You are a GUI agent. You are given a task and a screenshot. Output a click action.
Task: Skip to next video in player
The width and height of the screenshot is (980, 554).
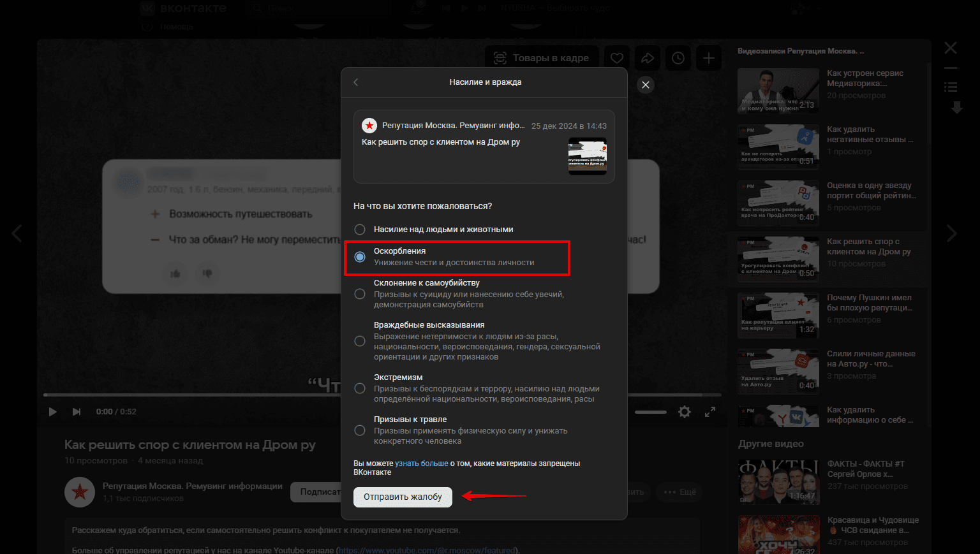(77, 412)
